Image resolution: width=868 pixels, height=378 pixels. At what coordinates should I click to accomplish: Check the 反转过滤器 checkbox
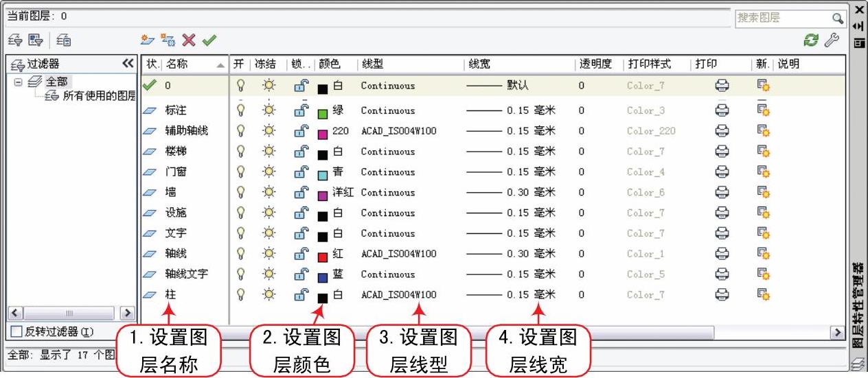pos(16,332)
